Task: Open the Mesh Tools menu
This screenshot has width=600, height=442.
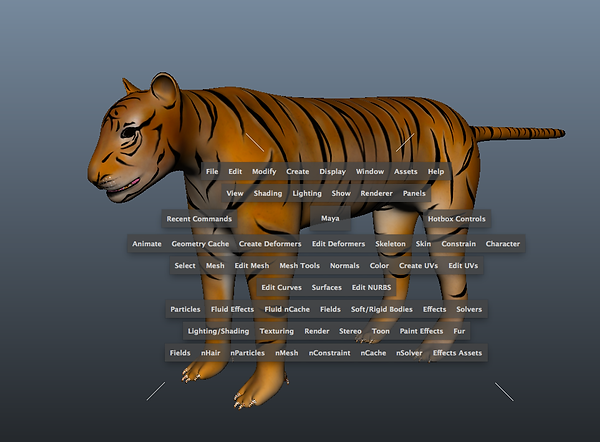Action: (x=300, y=266)
